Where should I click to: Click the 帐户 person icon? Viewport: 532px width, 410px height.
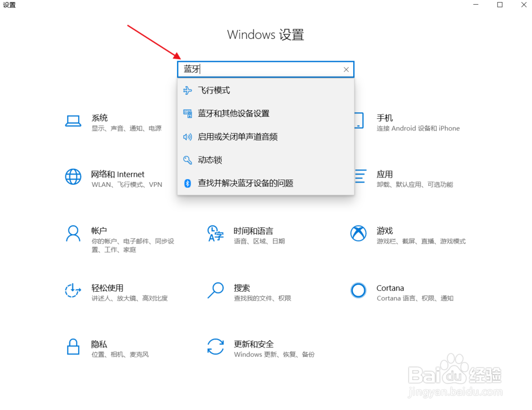pos(73,233)
